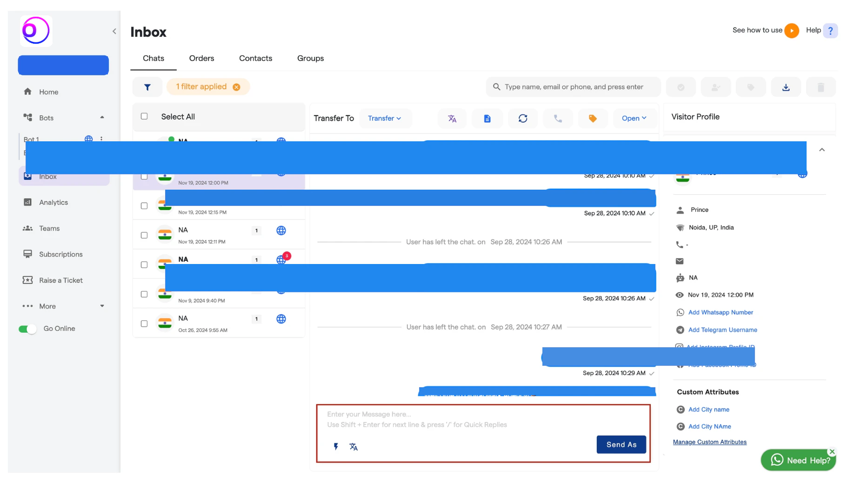Click Add Telegram Username link

[722, 330]
